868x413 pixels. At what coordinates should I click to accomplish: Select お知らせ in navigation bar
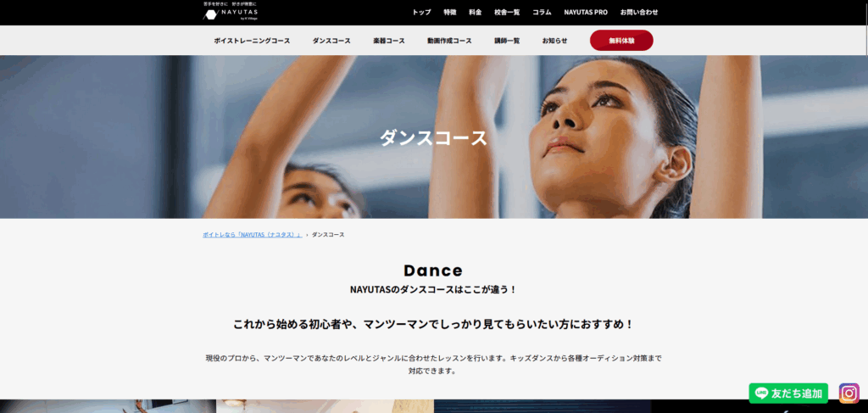pos(554,41)
